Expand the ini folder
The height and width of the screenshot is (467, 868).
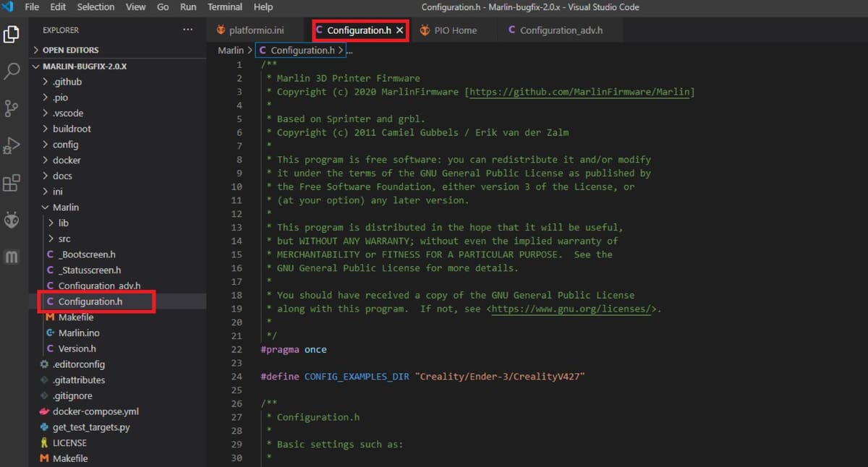point(57,192)
